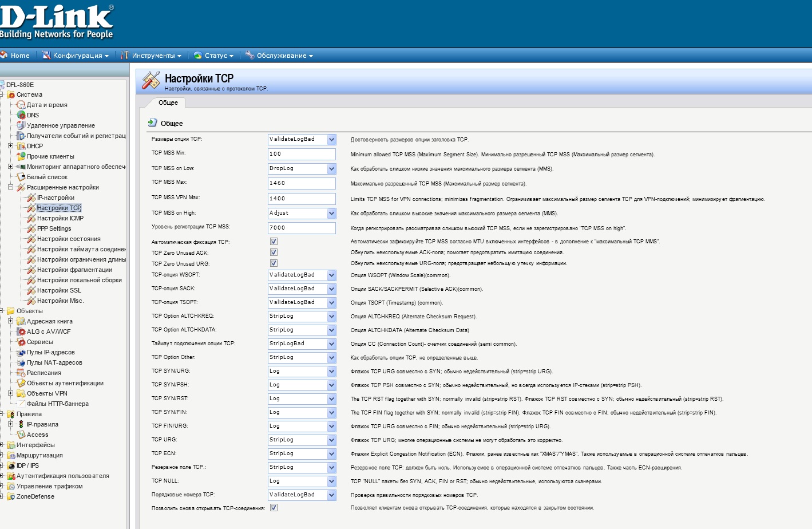Click the Home icon in the toolbar

(4, 56)
